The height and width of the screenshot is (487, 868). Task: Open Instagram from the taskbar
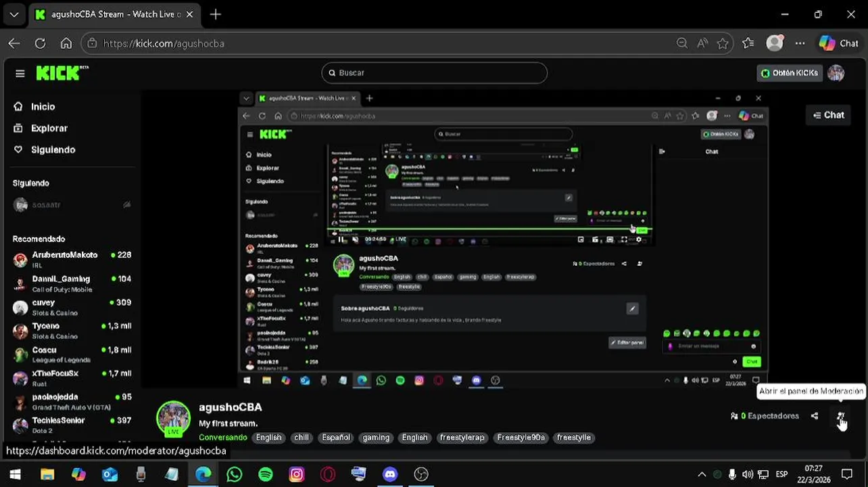(297, 474)
